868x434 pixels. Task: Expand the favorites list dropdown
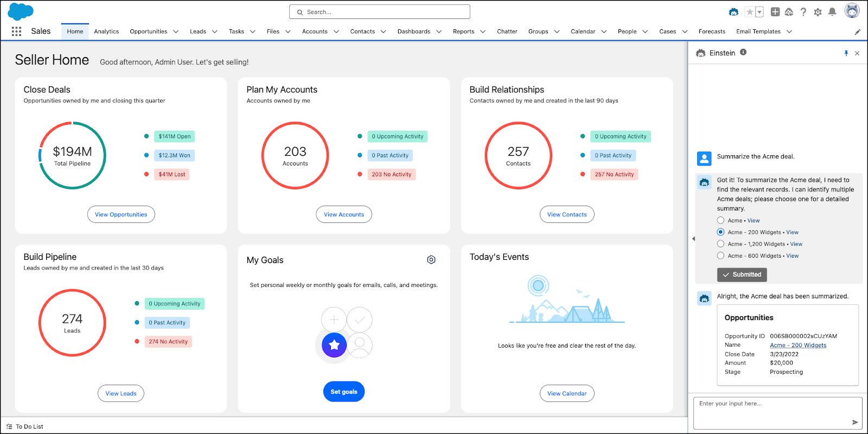tap(759, 12)
